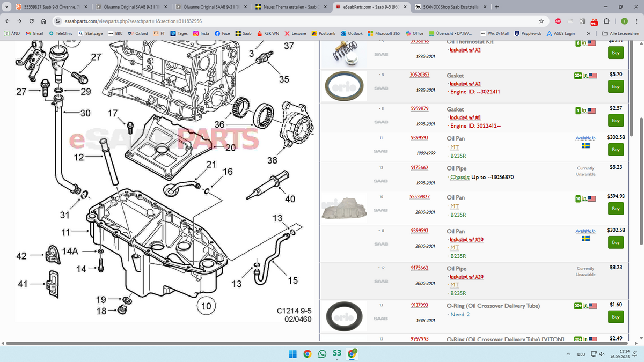Close the eSaabParts.com tab

pos(405,7)
